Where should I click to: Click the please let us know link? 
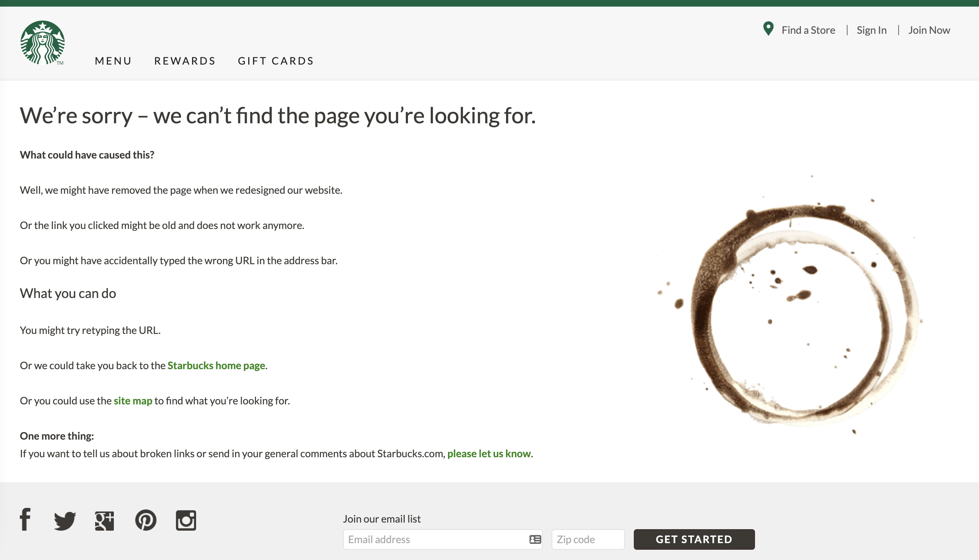[489, 454]
